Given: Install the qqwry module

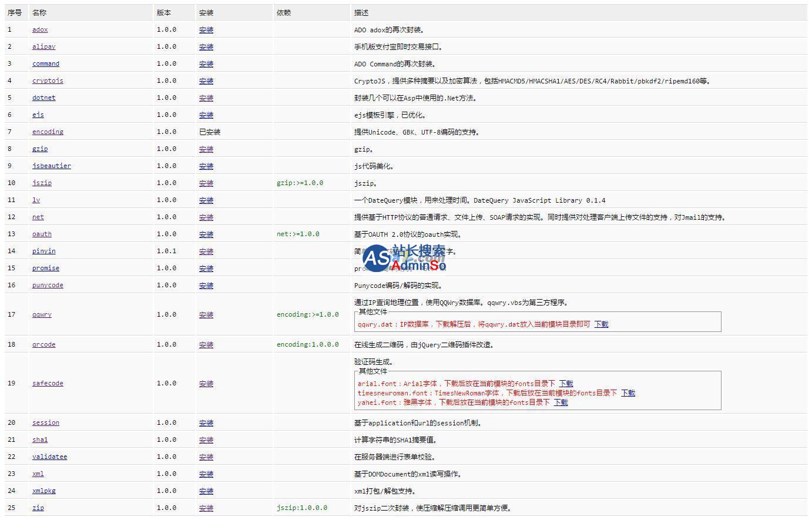Looking at the screenshot, I should point(206,314).
